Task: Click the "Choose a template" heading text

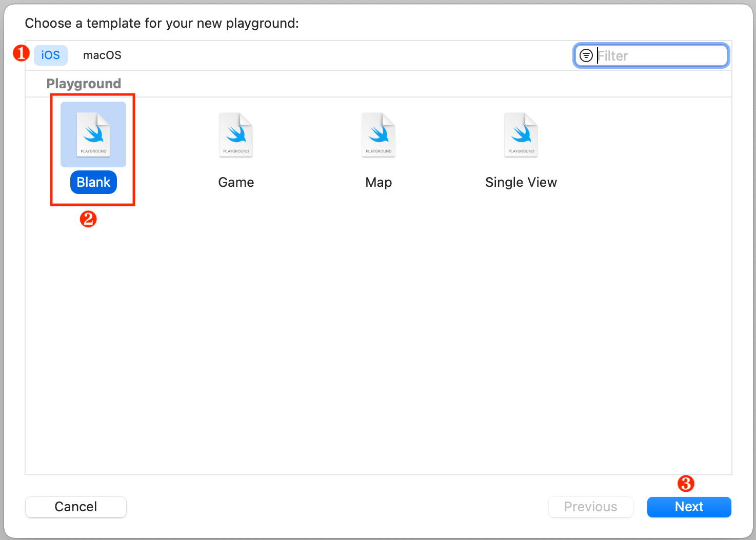Action: (162, 23)
